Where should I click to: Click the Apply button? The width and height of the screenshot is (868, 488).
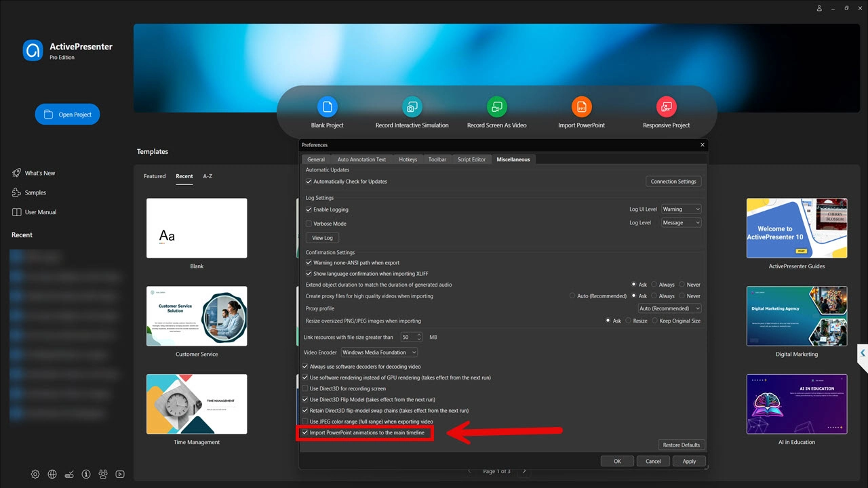689,461
